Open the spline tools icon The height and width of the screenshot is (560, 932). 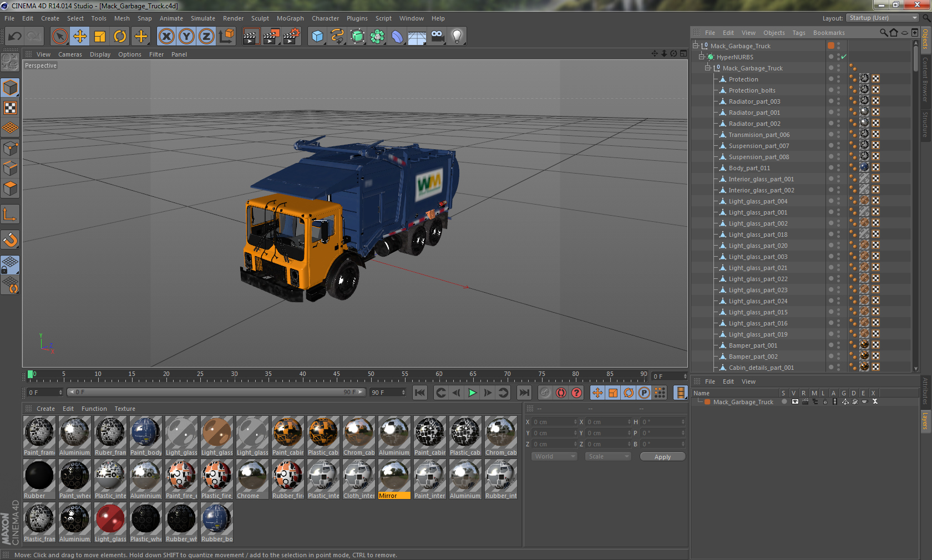tap(337, 37)
